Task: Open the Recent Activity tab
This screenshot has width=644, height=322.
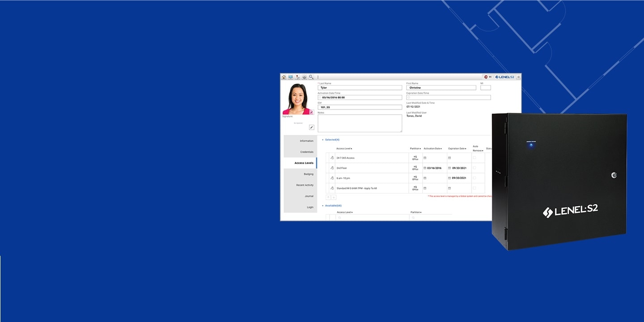Action: [x=305, y=185]
